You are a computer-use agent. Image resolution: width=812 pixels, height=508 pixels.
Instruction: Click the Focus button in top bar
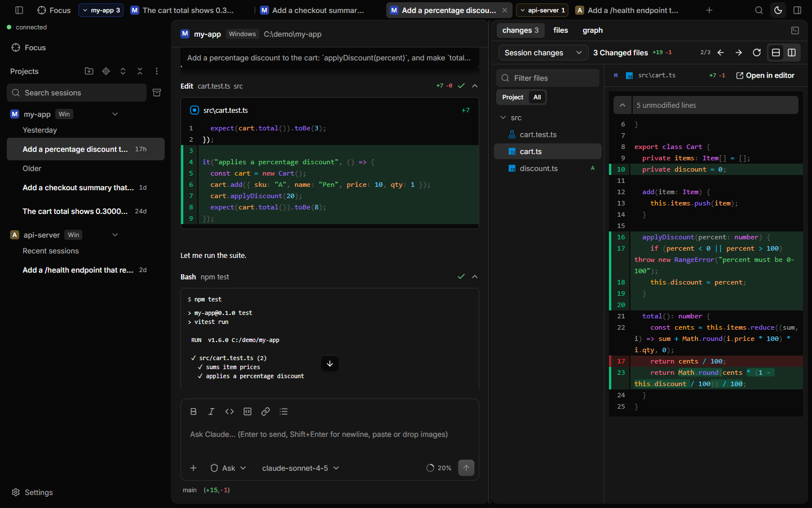54,10
